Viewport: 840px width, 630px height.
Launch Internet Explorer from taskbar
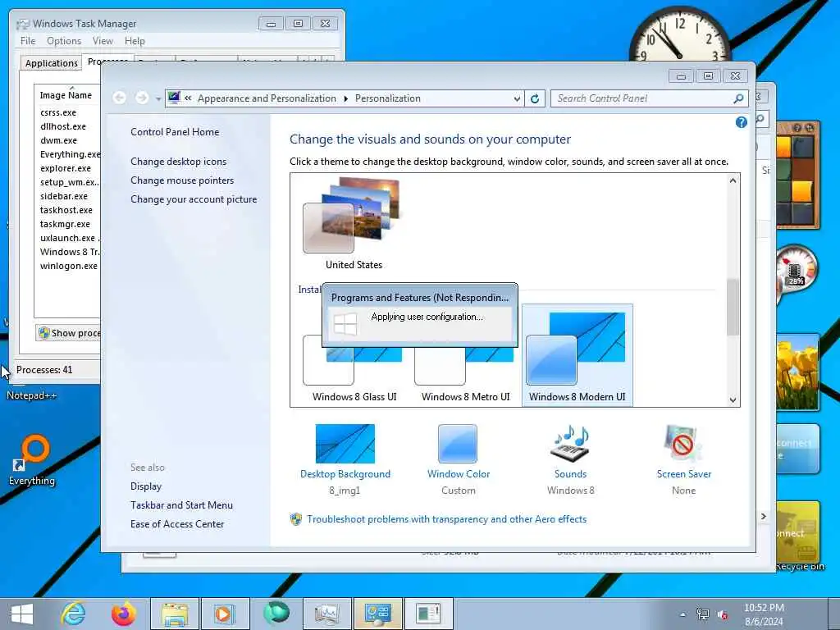pyautogui.click(x=73, y=614)
